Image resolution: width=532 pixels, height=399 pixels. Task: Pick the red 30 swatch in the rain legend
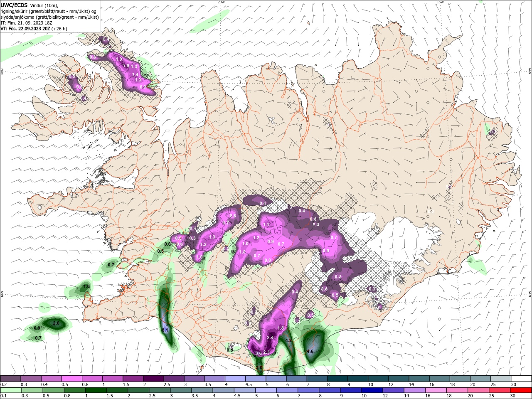click(522, 390)
